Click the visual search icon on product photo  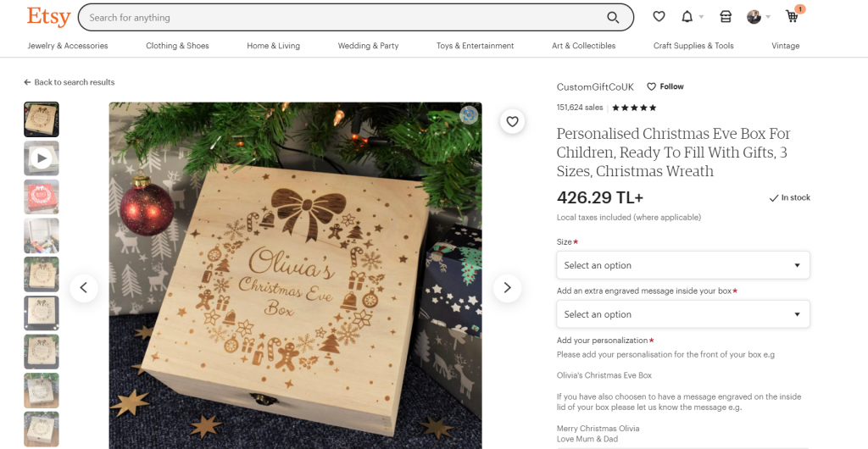click(468, 115)
